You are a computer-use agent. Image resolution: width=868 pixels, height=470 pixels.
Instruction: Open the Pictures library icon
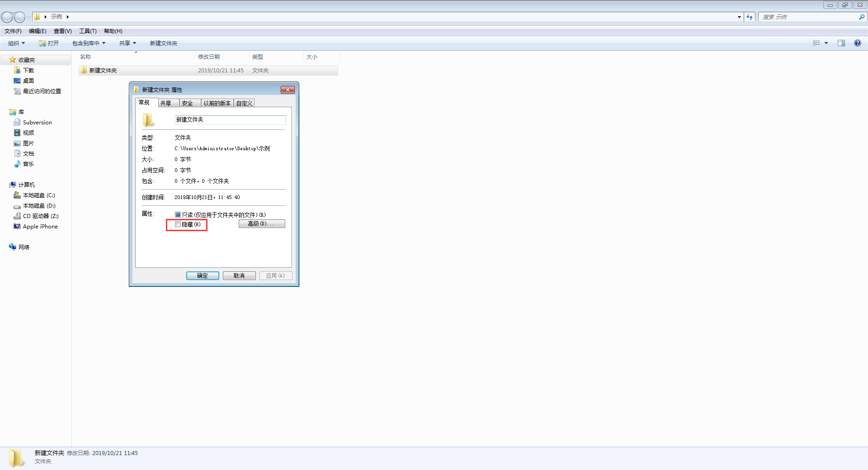tap(17, 143)
